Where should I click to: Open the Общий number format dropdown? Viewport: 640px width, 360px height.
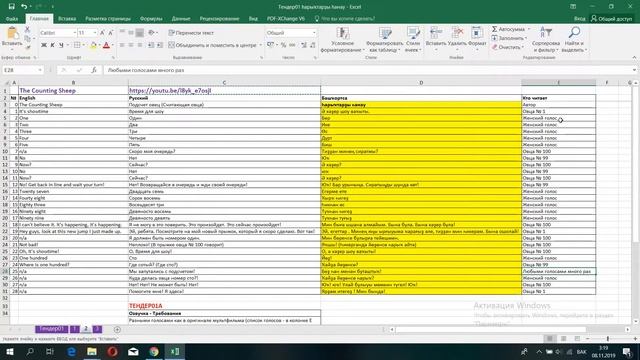pos(314,33)
